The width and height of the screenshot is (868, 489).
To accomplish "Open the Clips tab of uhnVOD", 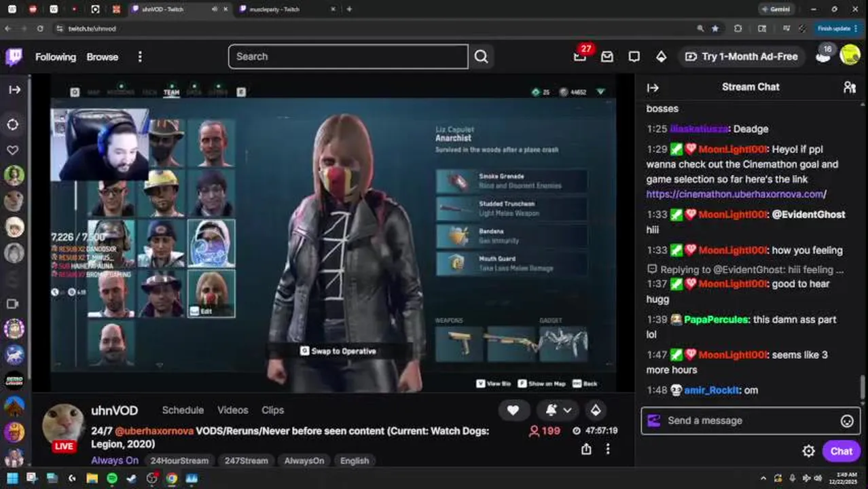I will [272, 410].
